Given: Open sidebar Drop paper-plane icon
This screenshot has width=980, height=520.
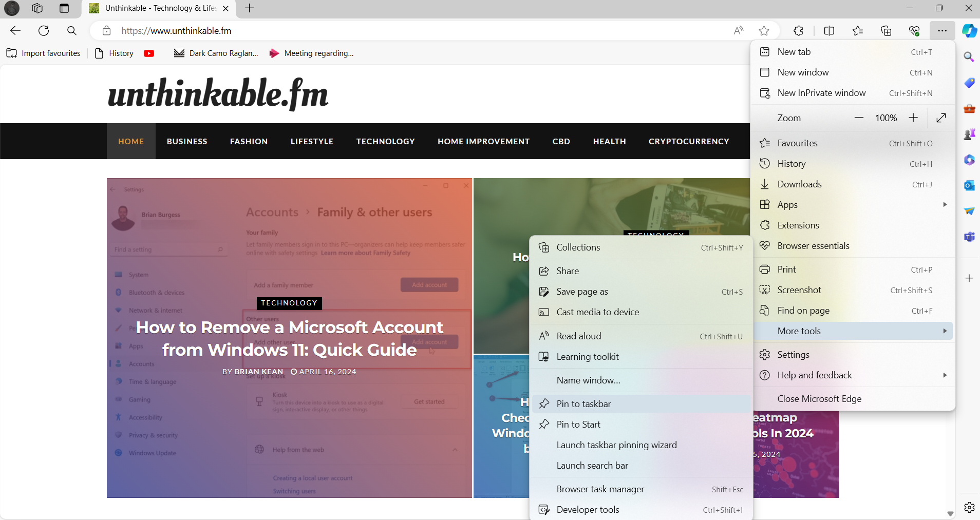Looking at the screenshot, I should [969, 211].
